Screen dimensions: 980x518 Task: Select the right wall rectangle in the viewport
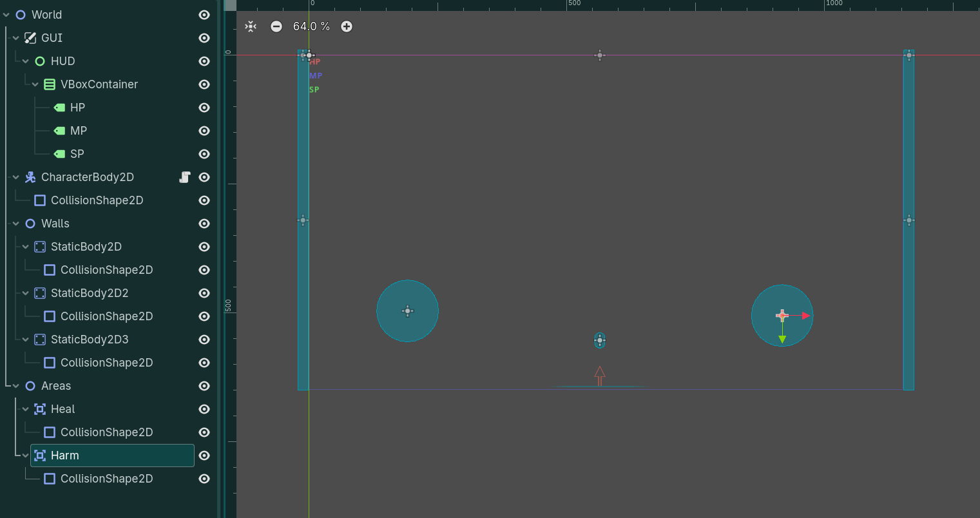[x=909, y=220]
